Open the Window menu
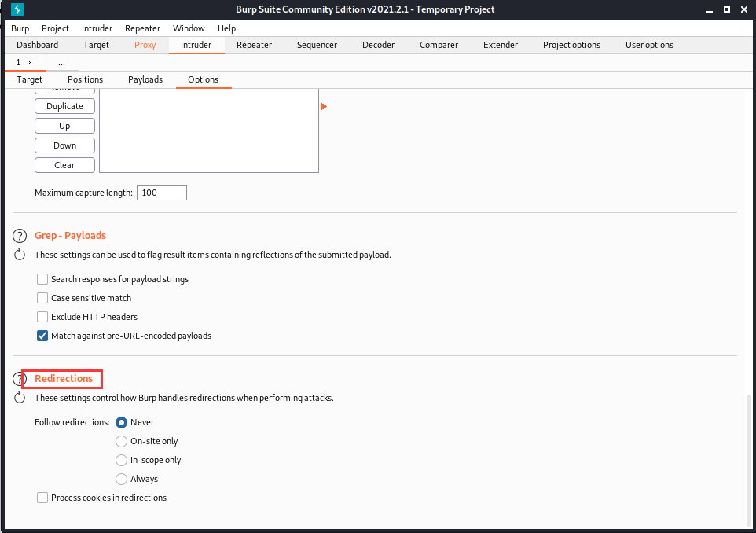This screenshot has height=533, width=756. [189, 28]
